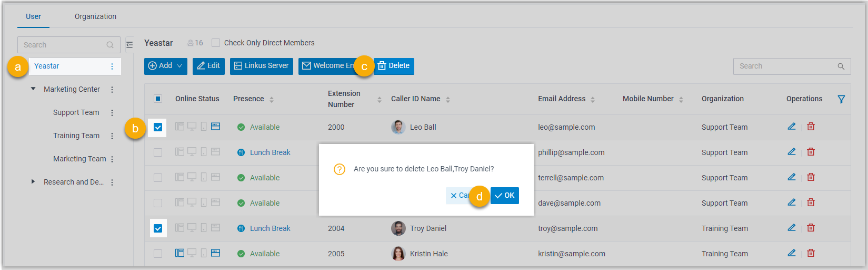Click the user search field at top right
The image size is (868, 270).
point(786,66)
